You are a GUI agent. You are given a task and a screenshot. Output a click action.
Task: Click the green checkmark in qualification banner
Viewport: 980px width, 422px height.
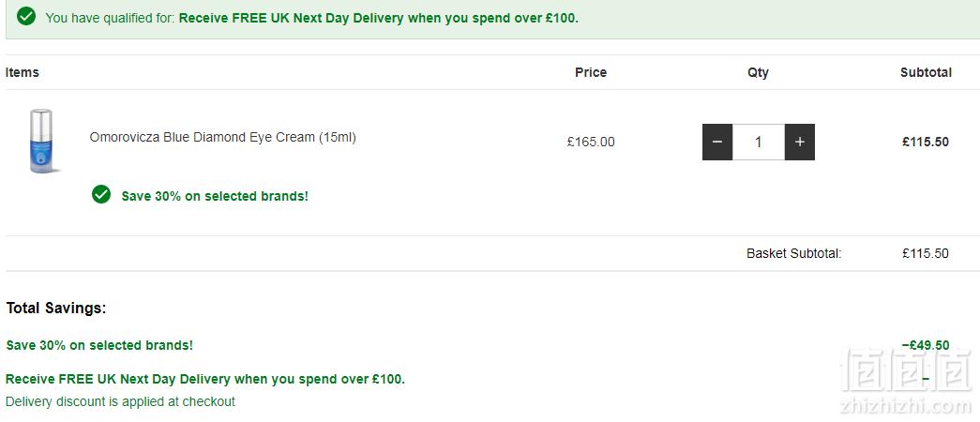coord(26,17)
